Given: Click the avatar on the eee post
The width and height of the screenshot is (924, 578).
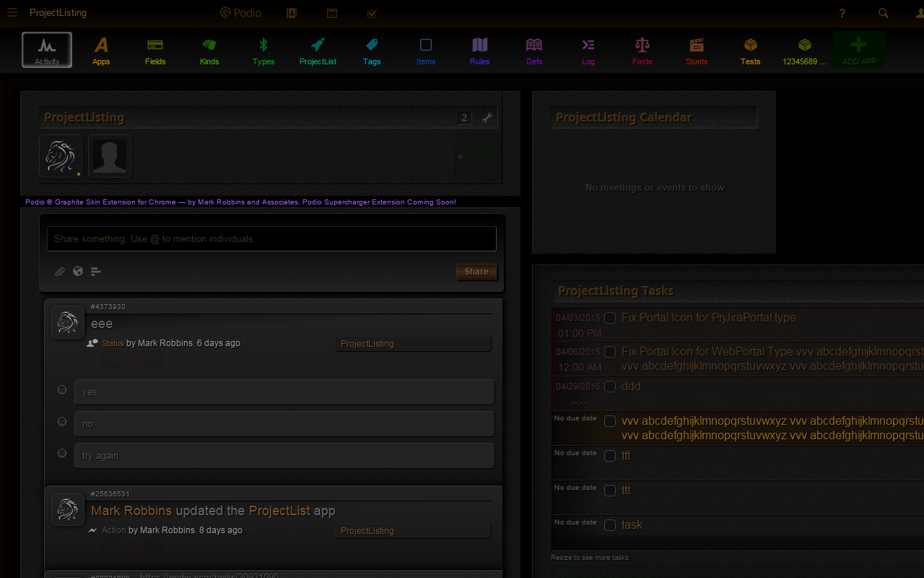Looking at the screenshot, I should 68,322.
